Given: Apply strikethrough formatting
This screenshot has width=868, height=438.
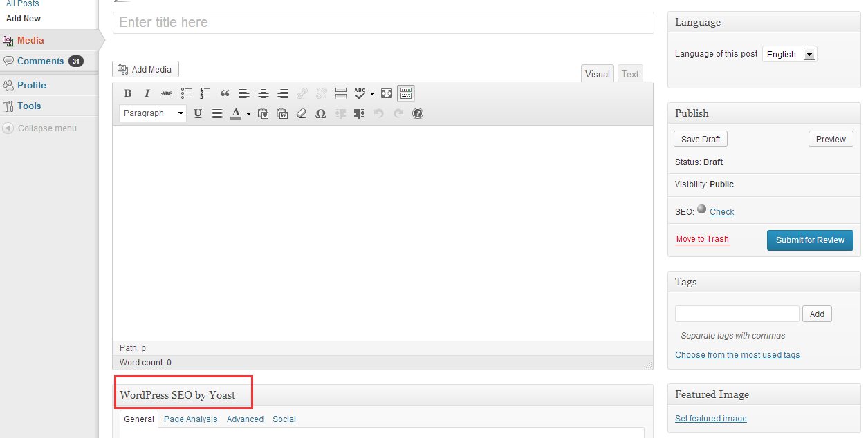Looking at the screenshot, I should [167, 93].
